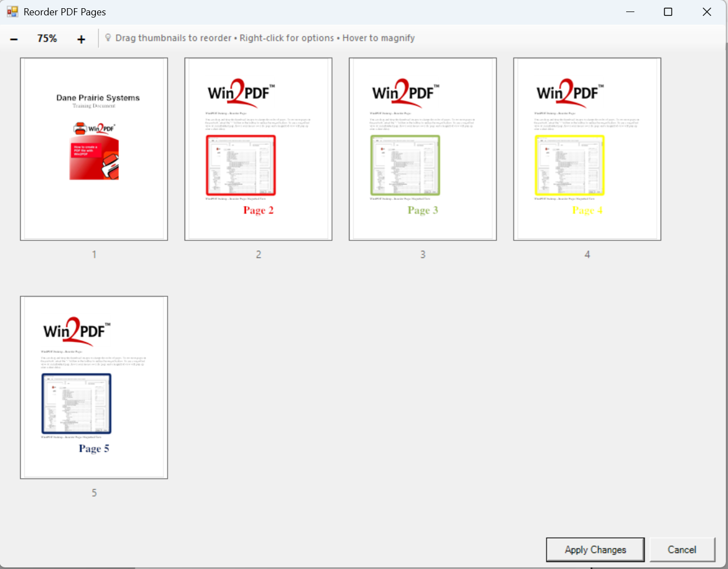Minimize the Reorder PDF Pages window

[x=630, y=12]
